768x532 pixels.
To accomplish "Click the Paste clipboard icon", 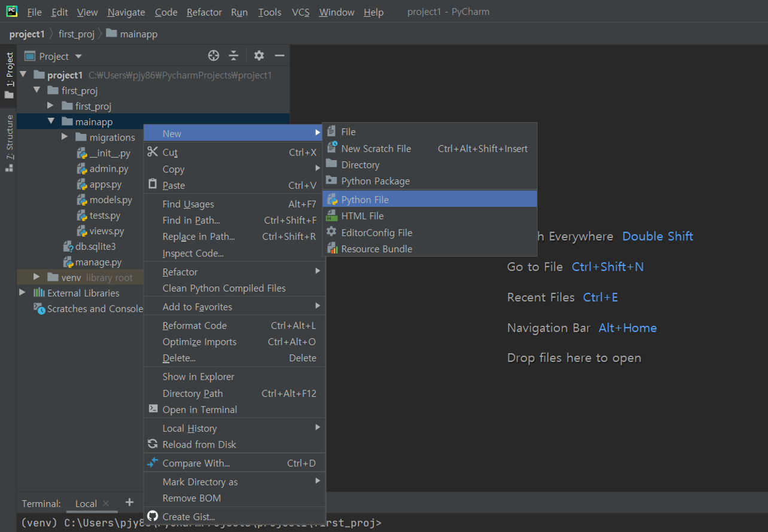I will (153, 184).
